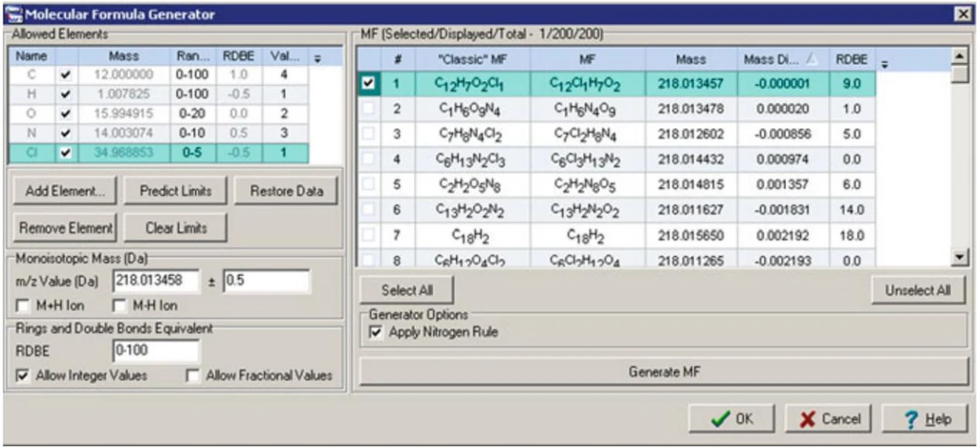Click the RDBE range input field

156,351
